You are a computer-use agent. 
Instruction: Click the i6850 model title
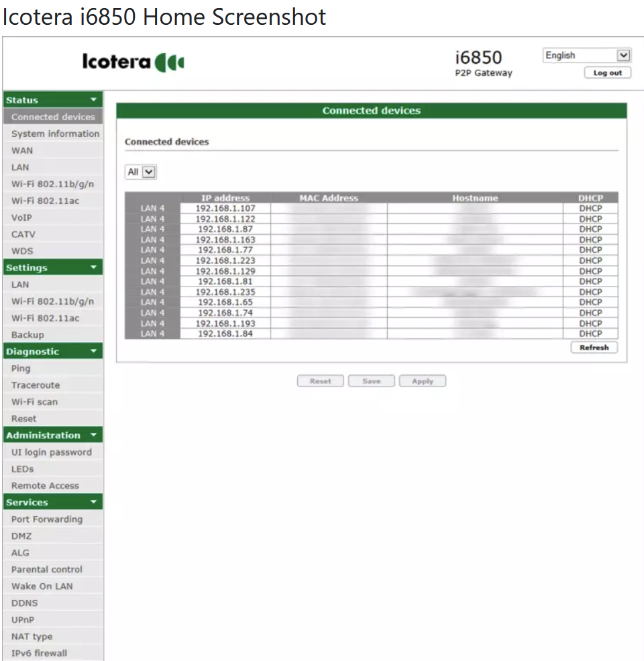click(478, 57)
